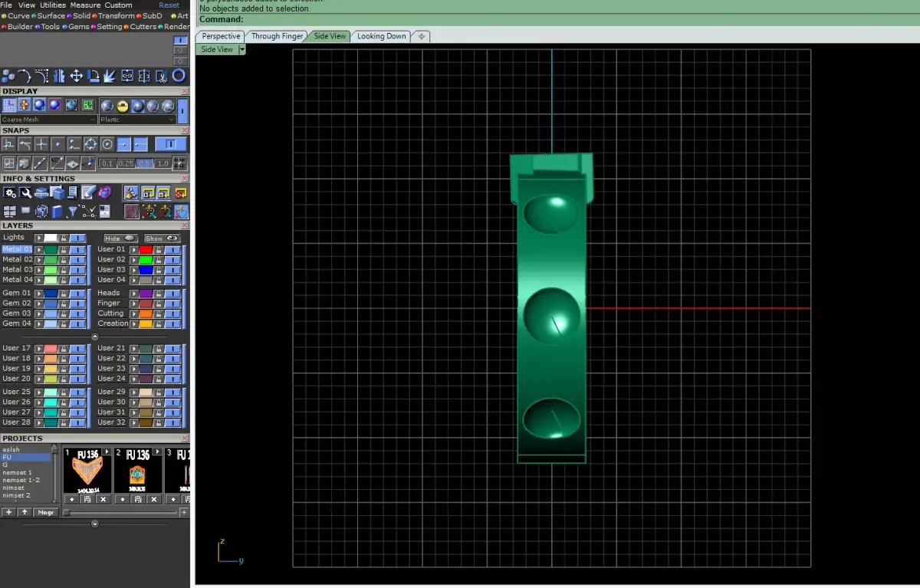Select the nemset 1 project in the list
Screen dimensions: 920x588
tap(17, 472)
